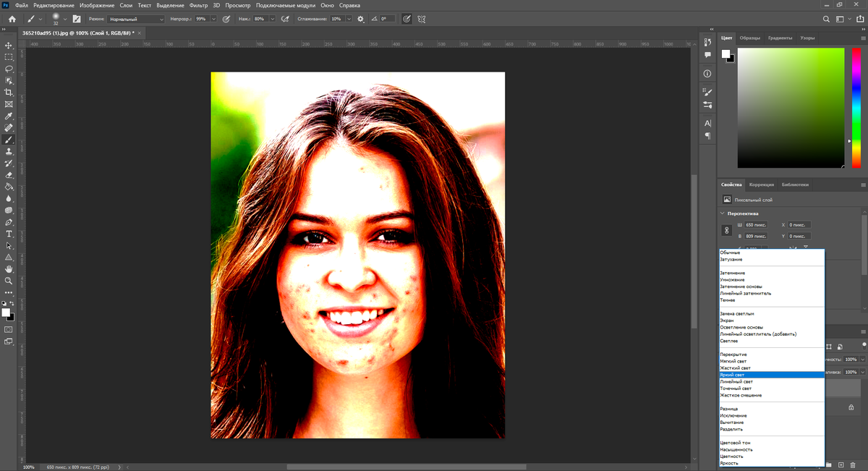Screen dimensions: 868x471
Task: Toggle the layer lock icon
Action: [851, 407]
